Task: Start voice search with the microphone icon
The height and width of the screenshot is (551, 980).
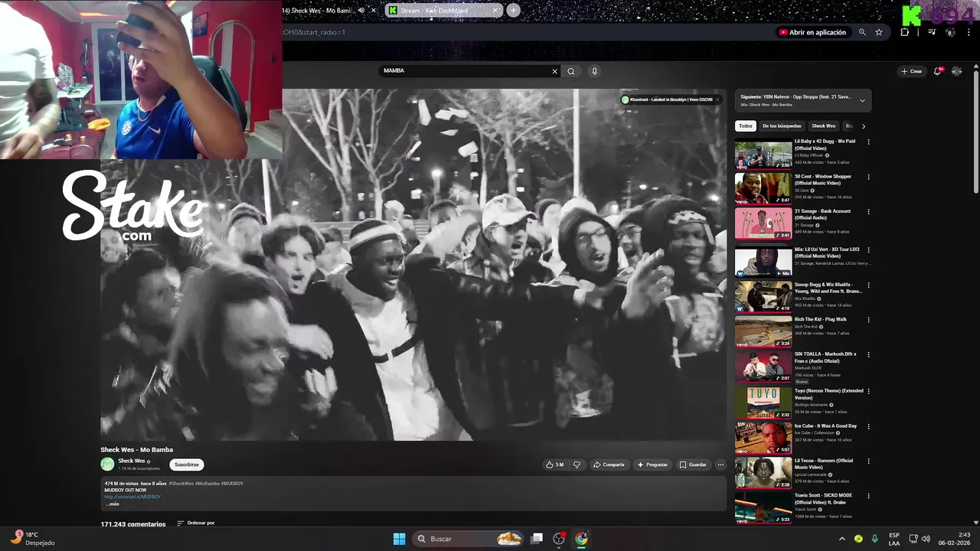Action: (594, 71)
